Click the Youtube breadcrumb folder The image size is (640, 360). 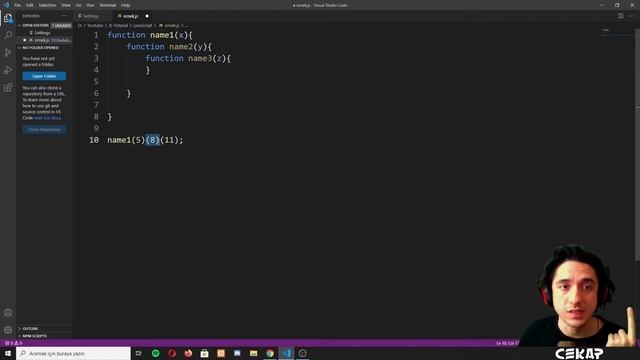[95, 25]
